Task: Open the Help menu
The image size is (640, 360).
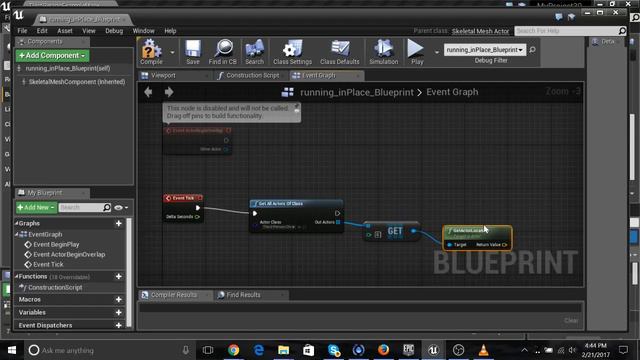Action: point(170,31)
